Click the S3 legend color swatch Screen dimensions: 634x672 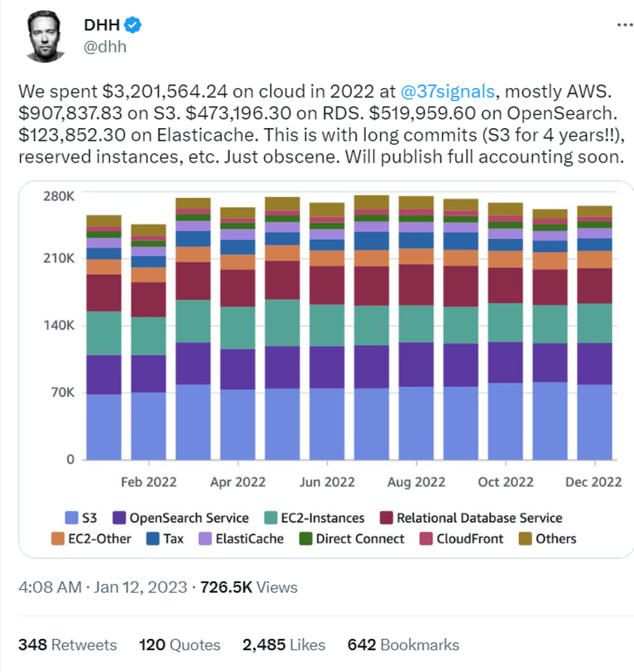tap(70, 518)
